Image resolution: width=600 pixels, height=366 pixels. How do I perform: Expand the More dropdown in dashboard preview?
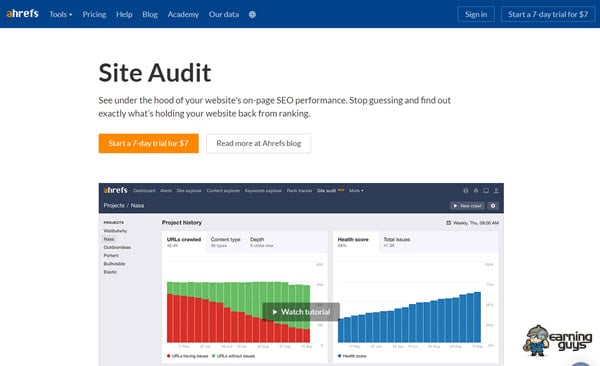(x=356, y=190)
